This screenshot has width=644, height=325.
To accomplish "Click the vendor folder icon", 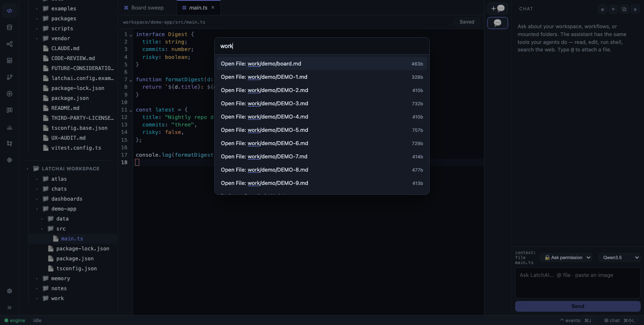I will pos(46,38).
